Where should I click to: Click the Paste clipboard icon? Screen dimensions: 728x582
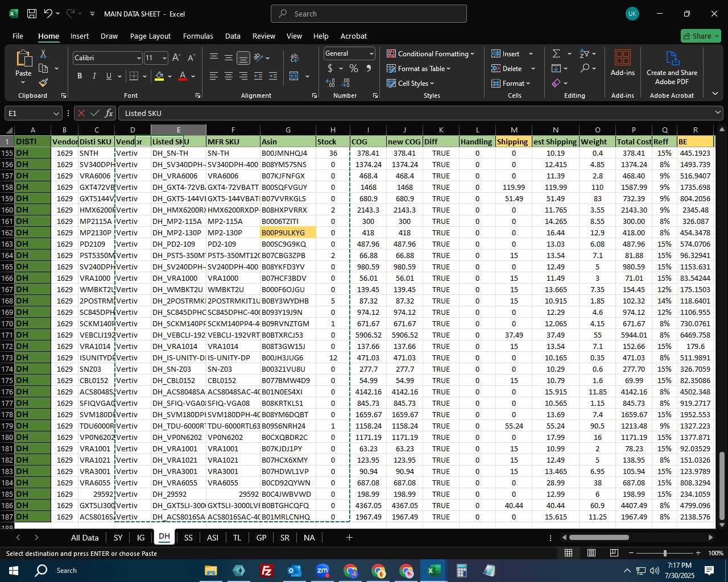23,58
